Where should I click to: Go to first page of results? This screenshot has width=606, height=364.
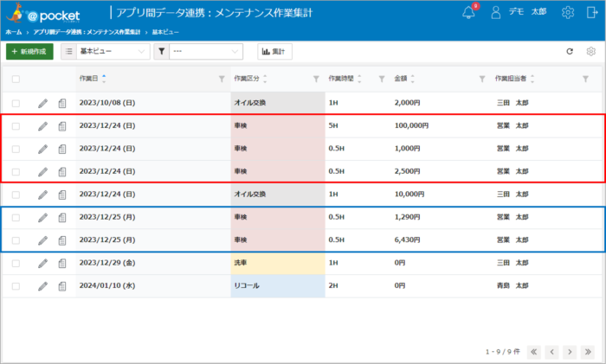tap(534, 352)
